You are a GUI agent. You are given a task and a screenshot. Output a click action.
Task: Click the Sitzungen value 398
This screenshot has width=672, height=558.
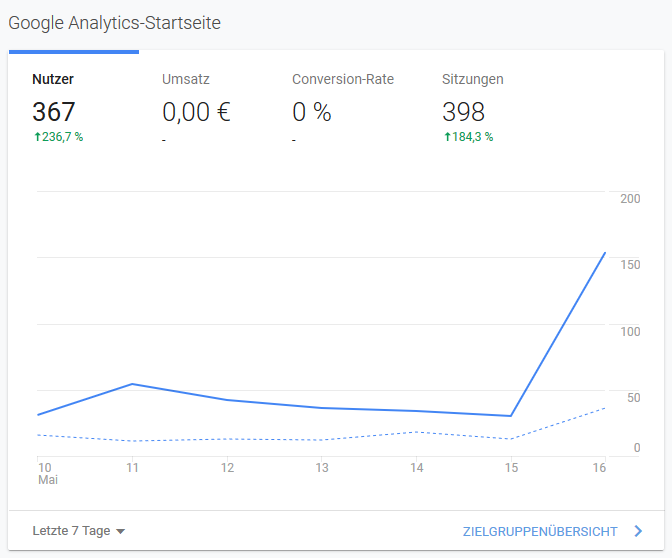[x=463, y=112]
